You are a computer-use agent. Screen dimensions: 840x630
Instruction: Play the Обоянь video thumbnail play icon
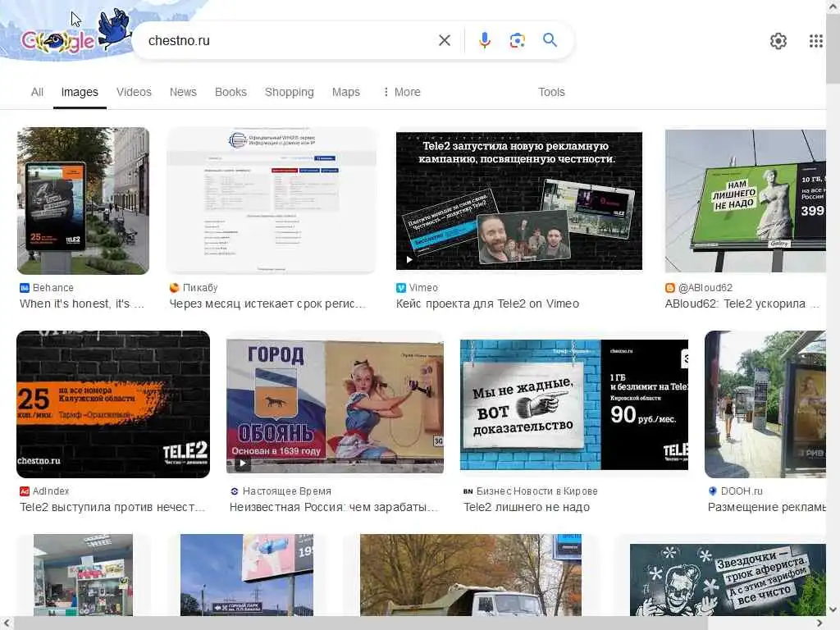click(x=242, y=463)
